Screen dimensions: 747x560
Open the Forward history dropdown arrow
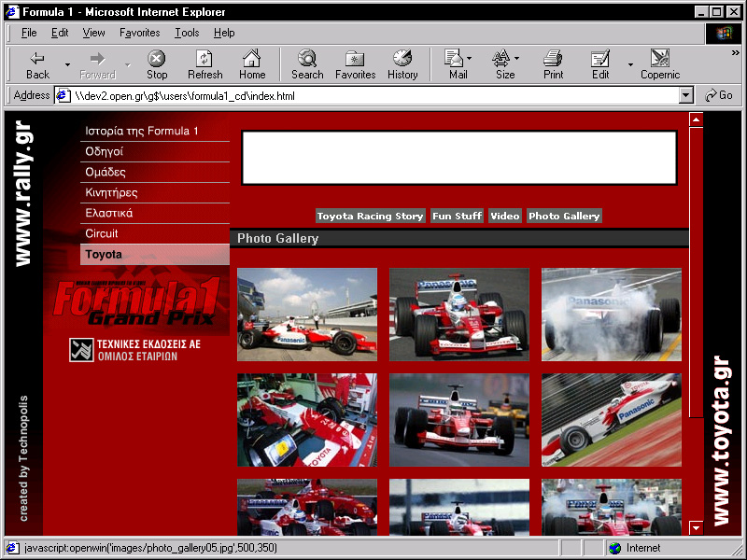click(x=128, y=64)
